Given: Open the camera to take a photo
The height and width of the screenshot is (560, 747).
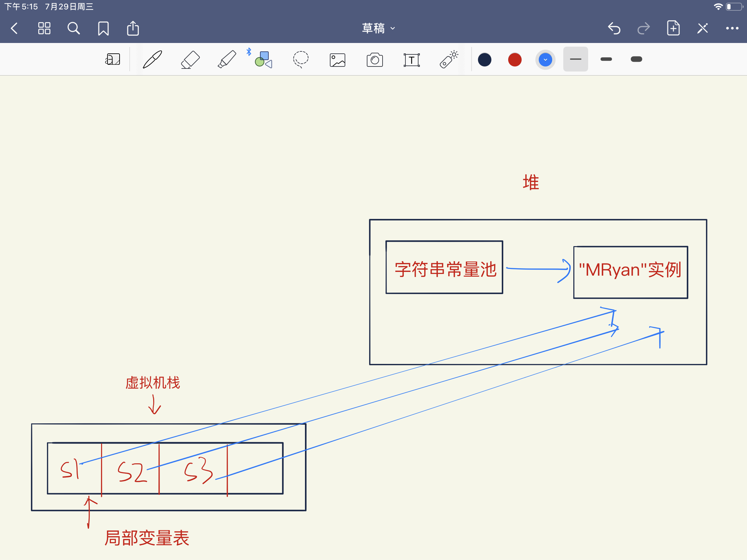Looking at the screenshot, I should coord(375,59).
